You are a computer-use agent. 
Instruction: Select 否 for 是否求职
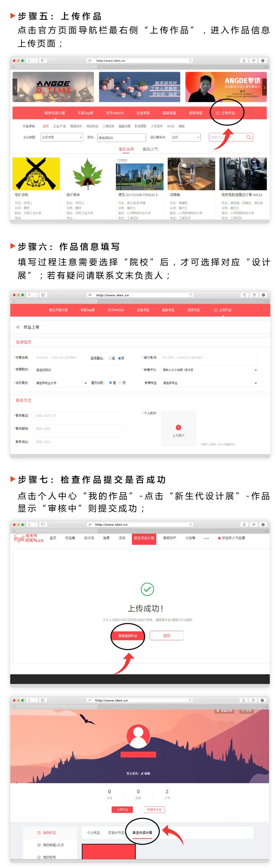pyautogui.click(x=120, y=383)
